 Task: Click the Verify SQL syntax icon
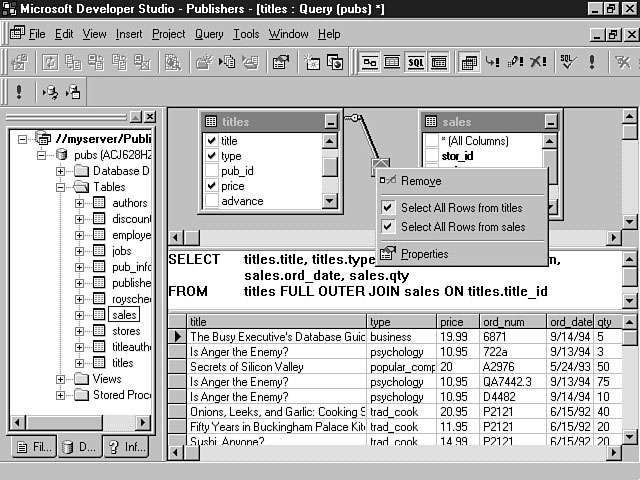pos(568,62)
